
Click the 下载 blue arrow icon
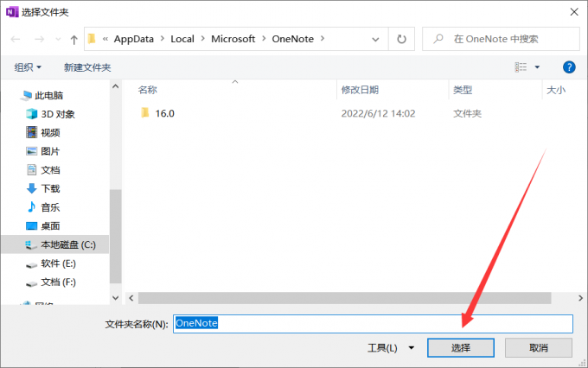click(31, 188)
